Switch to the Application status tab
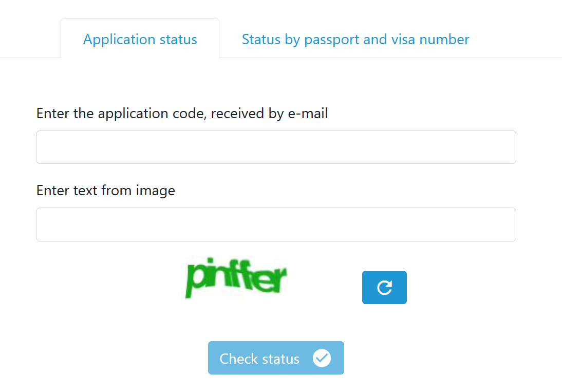 [140, 39]
